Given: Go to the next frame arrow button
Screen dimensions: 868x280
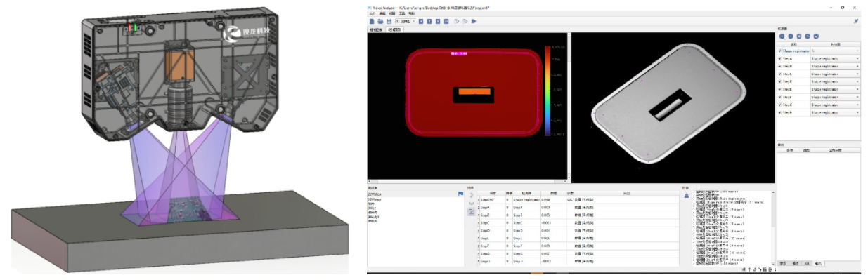Looking at the screenshot, I should [x=438, y=21].
